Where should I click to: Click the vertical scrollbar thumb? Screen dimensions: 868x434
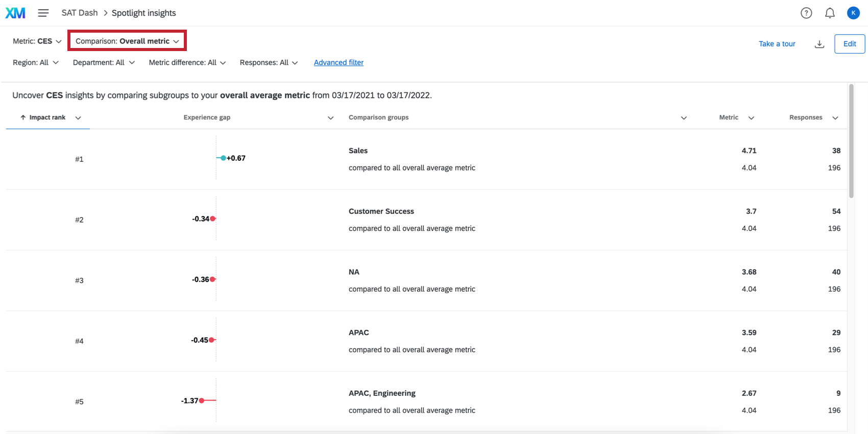(x=851, y=141)
